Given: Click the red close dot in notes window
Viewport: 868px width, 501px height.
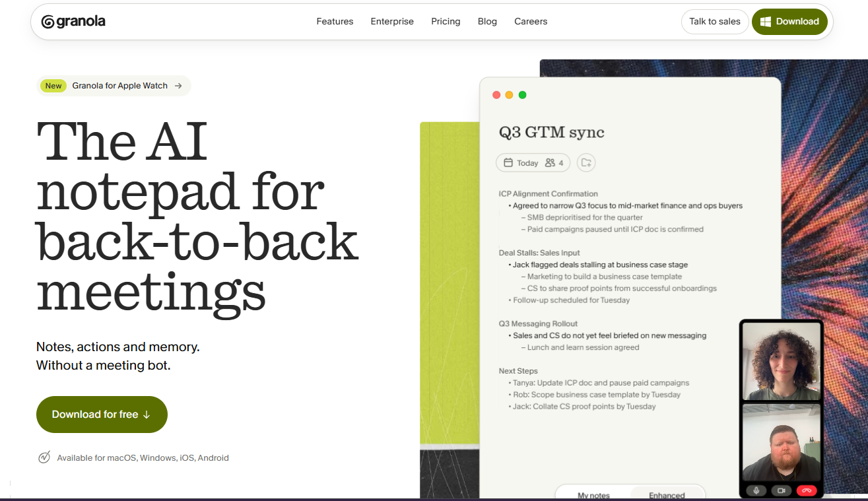Looking at the screenshot, I should pyautogui.click(x=496, y=95).
